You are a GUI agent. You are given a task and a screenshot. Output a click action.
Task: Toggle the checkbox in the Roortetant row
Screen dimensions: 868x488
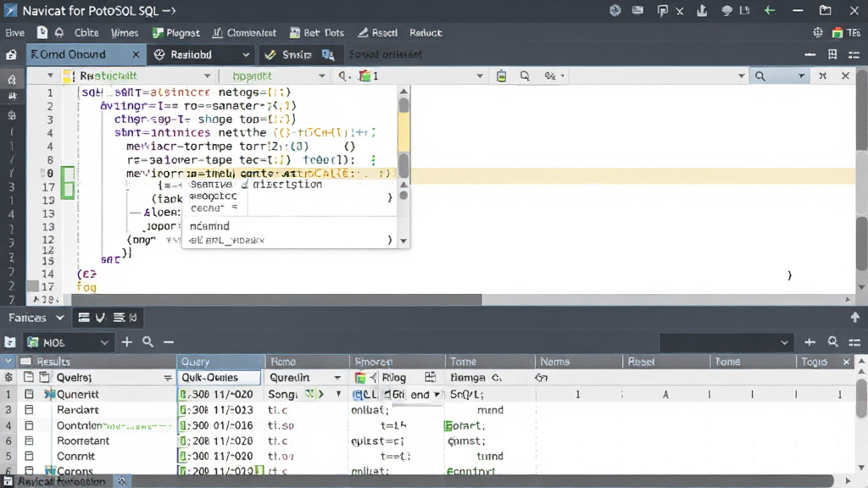pos(29,441)
